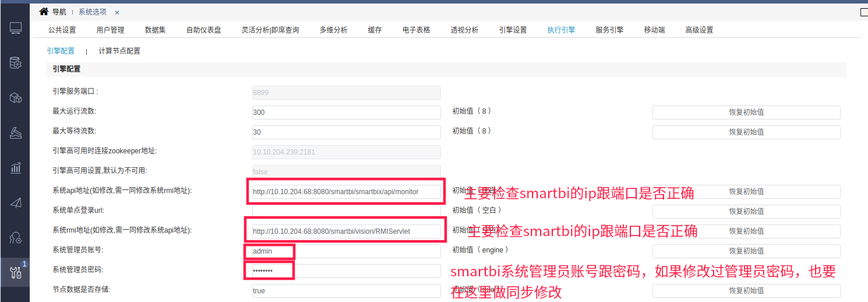The height and width of the screenshot is (302, 868).
Task: Switch to 公共设置 tab
Action: tap(62, 30)
